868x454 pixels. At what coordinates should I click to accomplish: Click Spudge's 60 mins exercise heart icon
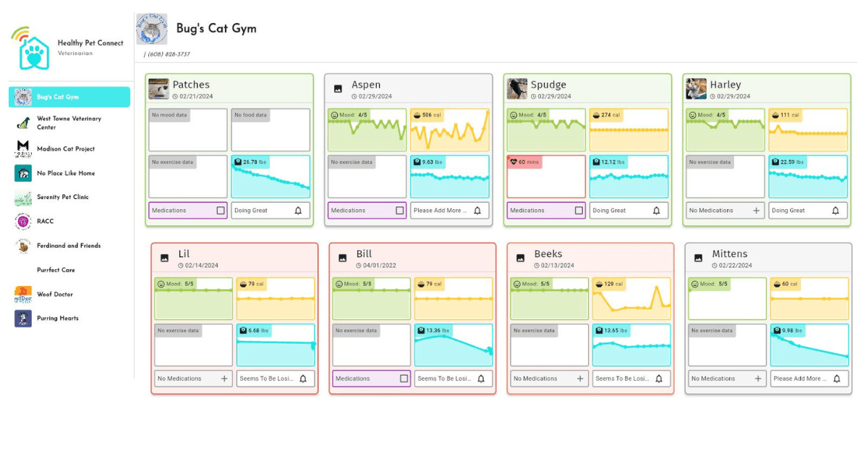(x=514, y=162)
